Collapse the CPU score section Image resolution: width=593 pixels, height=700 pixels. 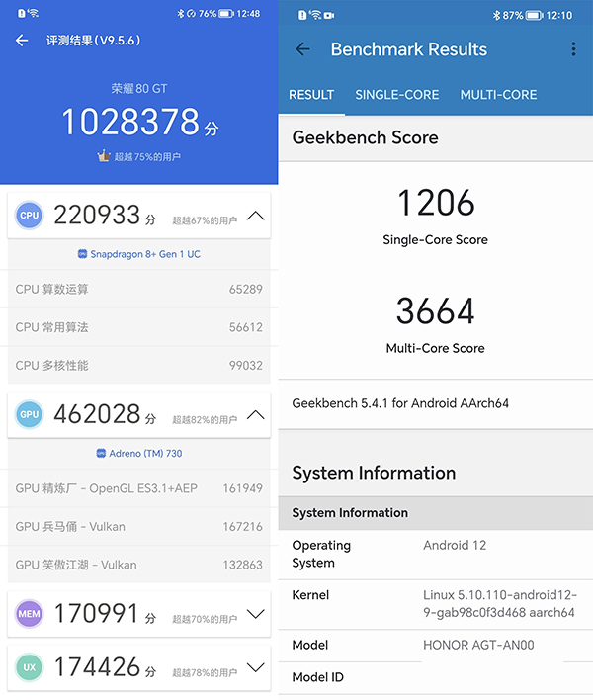pos(255,216)
